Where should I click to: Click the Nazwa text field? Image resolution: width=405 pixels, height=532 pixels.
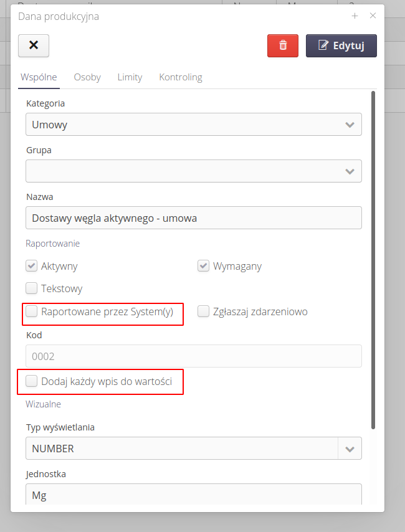pos(193,218)
